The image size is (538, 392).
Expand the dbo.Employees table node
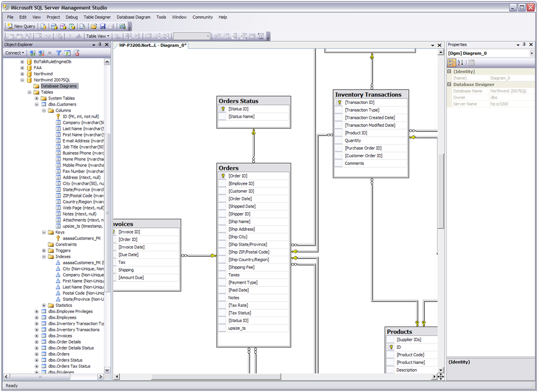pyautogui.click(x=37, y=318)
